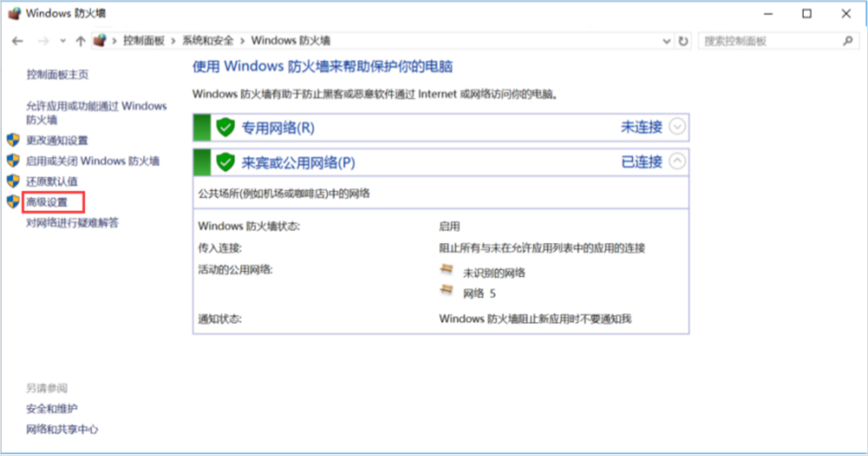Screen dimensions: 868x456
Task: Collapse the 来宾或公用网络 section chevron
Action: point(677,162)
